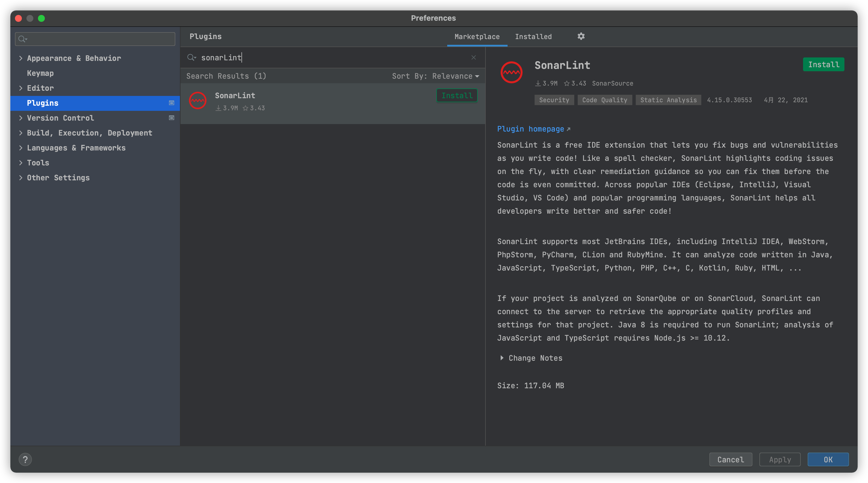
Task: Click the Search Results (1) label
Action: (226, 76)
